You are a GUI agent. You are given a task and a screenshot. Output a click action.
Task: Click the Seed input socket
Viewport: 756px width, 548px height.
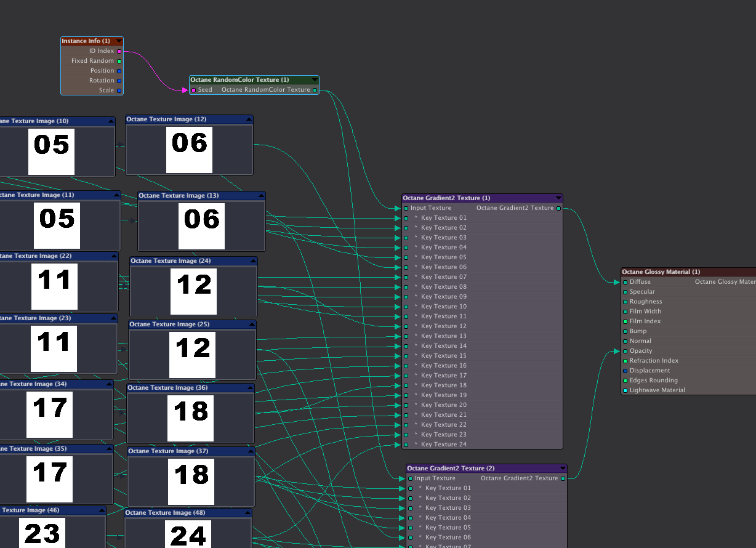pyautogui.click(x=193, y=90)
